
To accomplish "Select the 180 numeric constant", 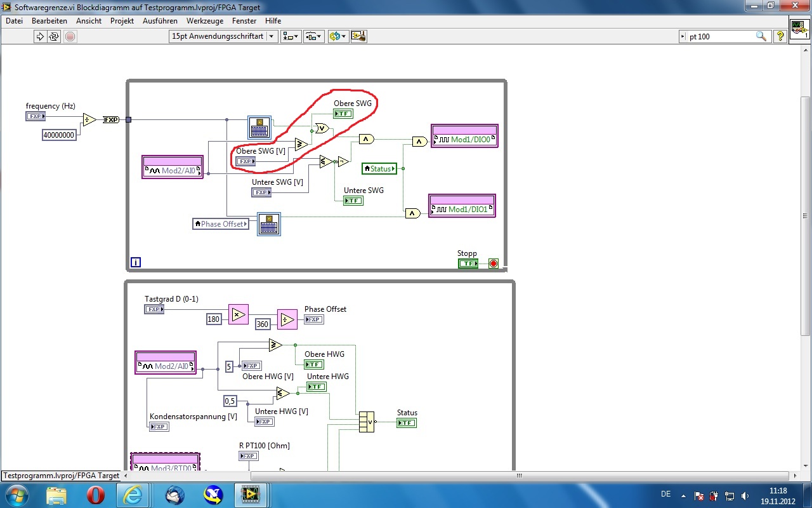I will 214,319.
